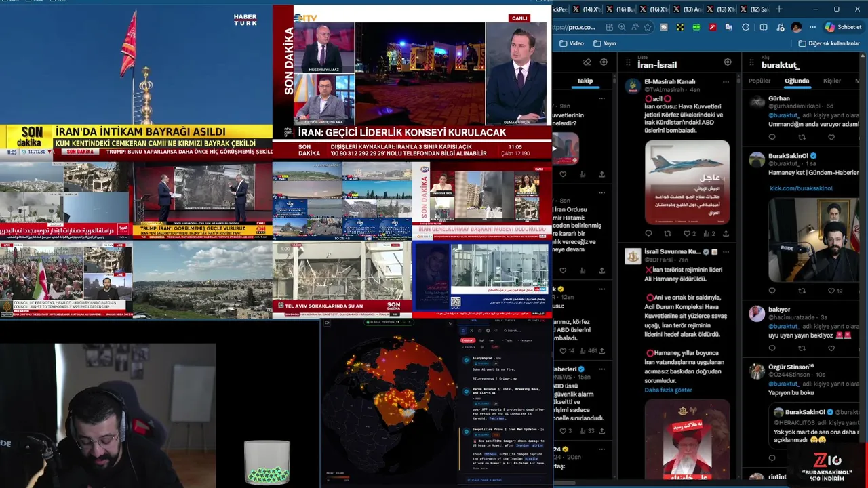
Task: Open more options on İsrail Savunma post
Action: click(726, 252)
